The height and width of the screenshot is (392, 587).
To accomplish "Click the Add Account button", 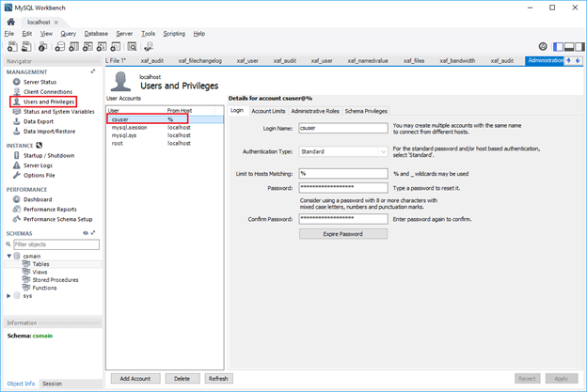I will click(x=135, y=379).
